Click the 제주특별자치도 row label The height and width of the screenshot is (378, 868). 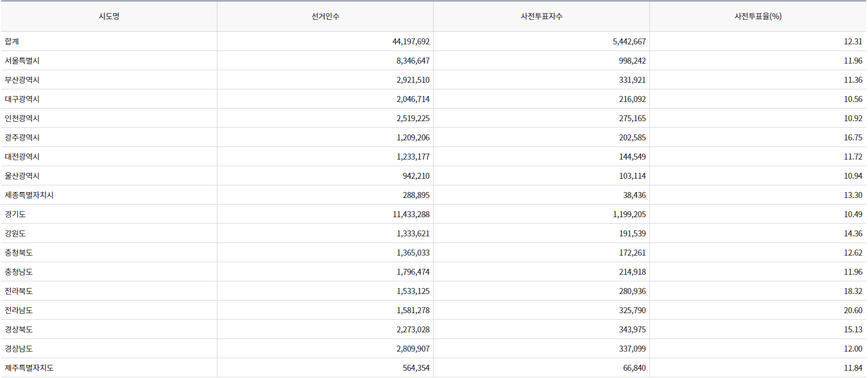click(x=29, y=368)
